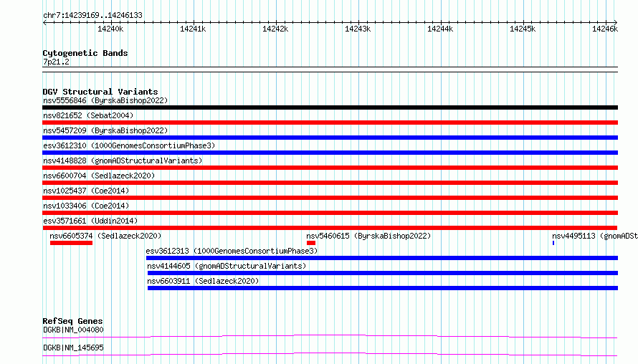Click the 14240k ruler mark
Viewport: 638px width, 364px height.
point(110,29)
